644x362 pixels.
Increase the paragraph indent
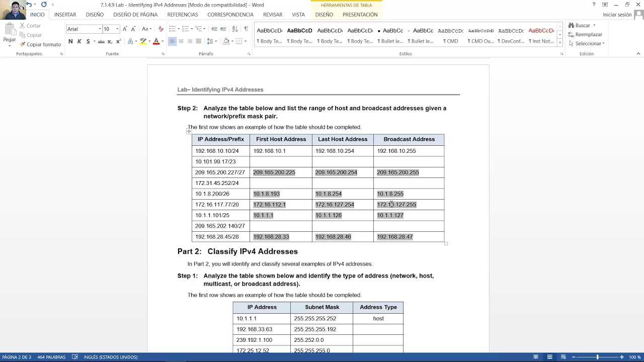[x=223, y=29]
